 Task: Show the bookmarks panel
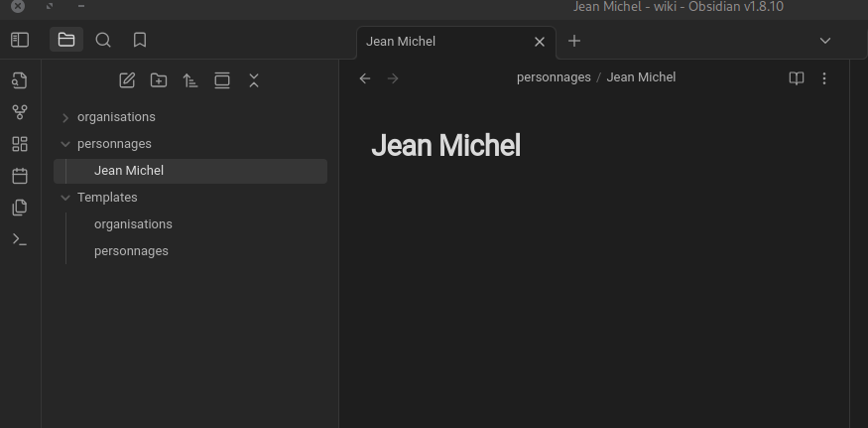(140, 40)
